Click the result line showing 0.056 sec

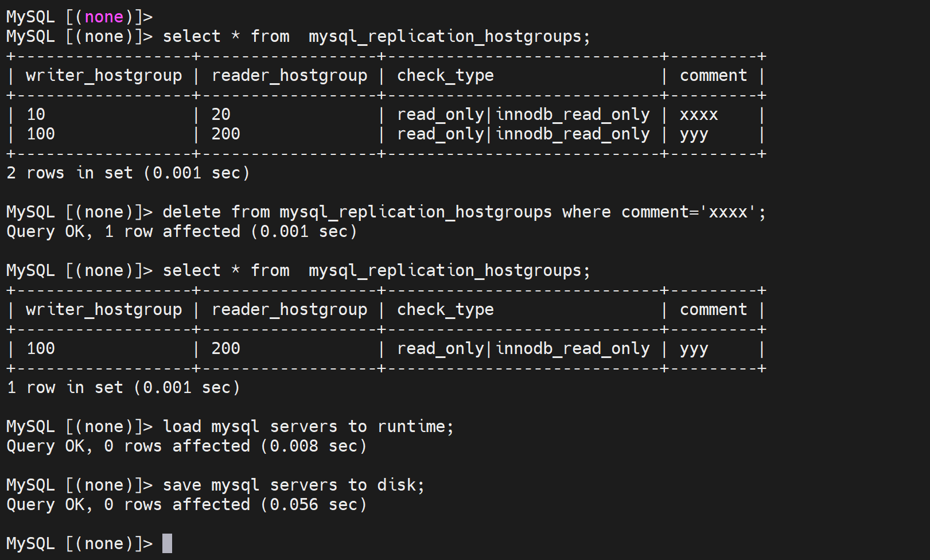186,505
